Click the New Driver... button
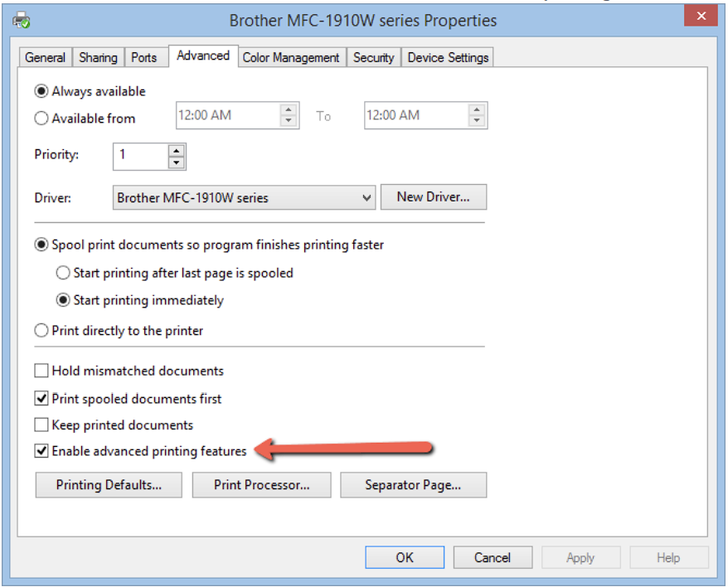 [x=434, y=196]
